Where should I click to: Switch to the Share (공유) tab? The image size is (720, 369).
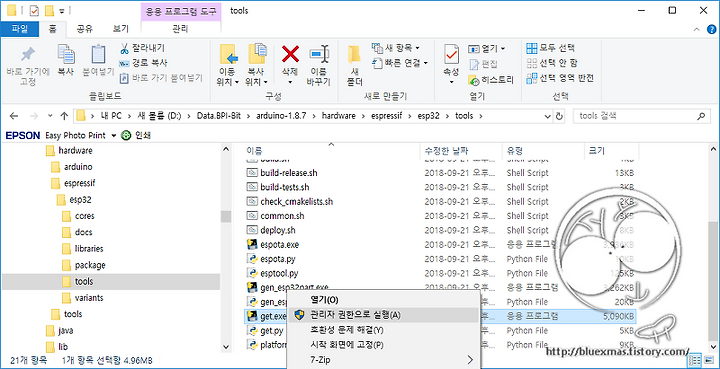[84, 28]
